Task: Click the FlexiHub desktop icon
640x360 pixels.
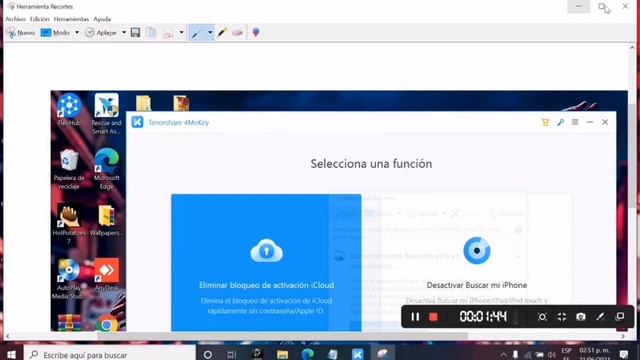Action: tap(69, 110)
